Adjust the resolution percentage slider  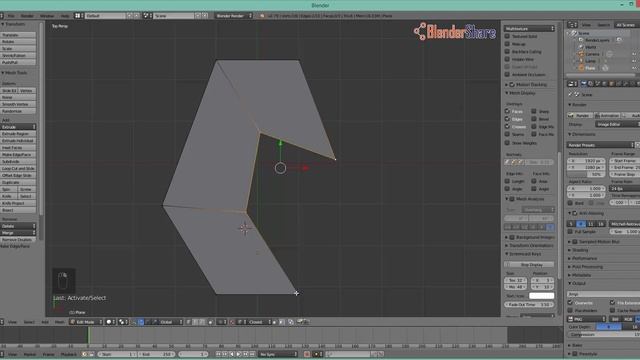pyautogui.click(x=586, y=174)
